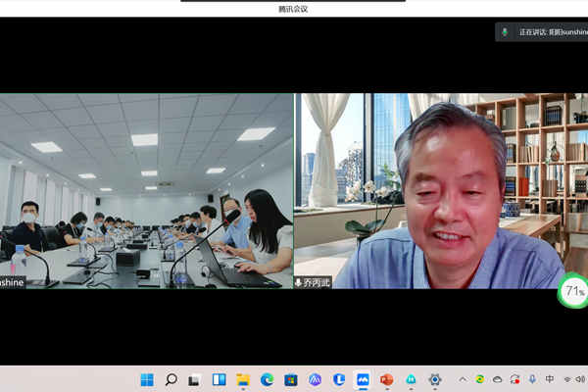Viewport: 588px width, 392px height.
Task: Open the Windows Start menu
Action: point(147,379)
